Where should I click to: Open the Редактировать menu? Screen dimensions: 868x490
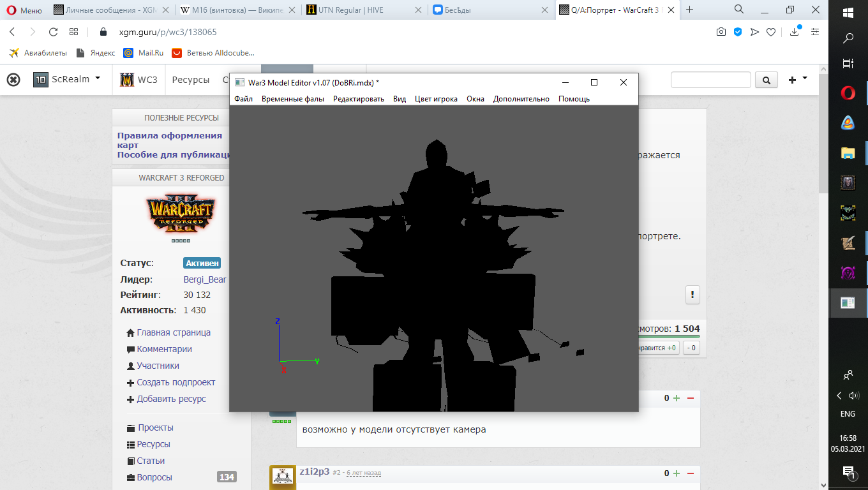point(359,99)
